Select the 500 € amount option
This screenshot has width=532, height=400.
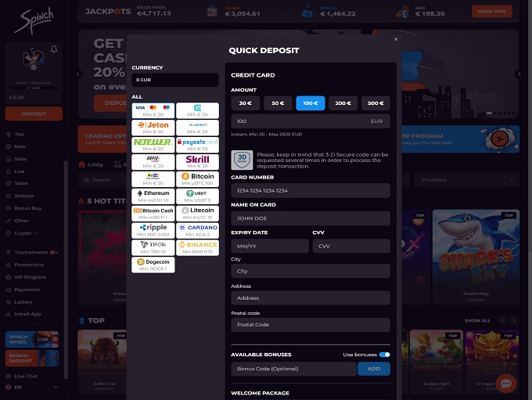[376, 103]
